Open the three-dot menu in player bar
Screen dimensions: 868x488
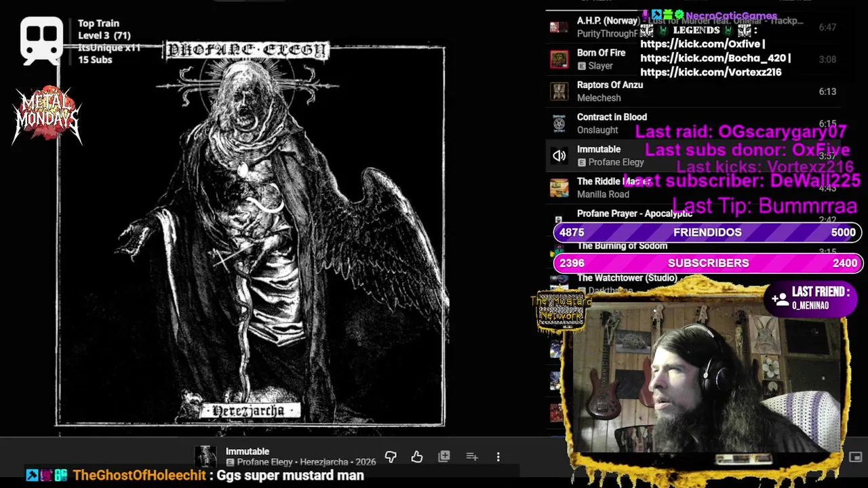pos(498,457)
